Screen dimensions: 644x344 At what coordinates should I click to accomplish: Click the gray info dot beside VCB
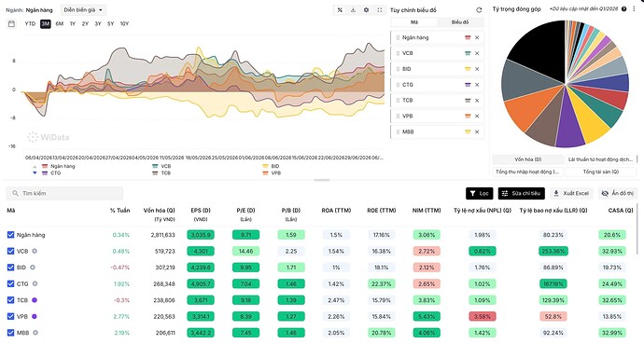[x=35, y=251]
